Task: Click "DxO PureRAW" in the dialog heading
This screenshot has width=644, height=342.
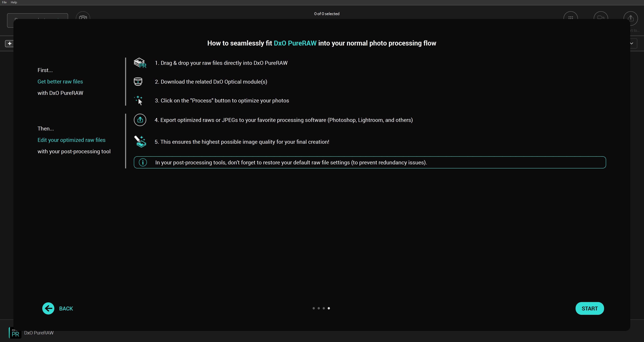Action: coord(295,43)
